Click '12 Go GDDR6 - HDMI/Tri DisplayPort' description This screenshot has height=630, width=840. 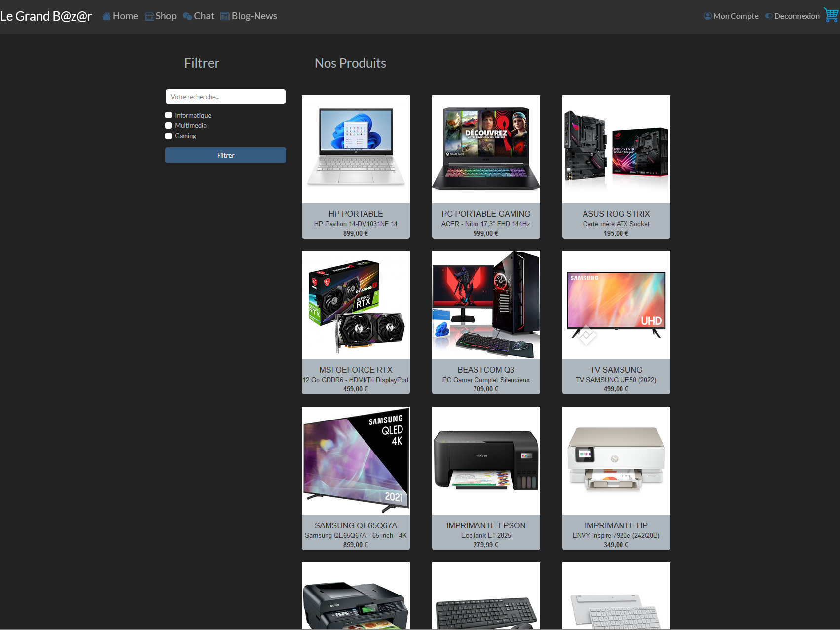(x=356, y=380)
